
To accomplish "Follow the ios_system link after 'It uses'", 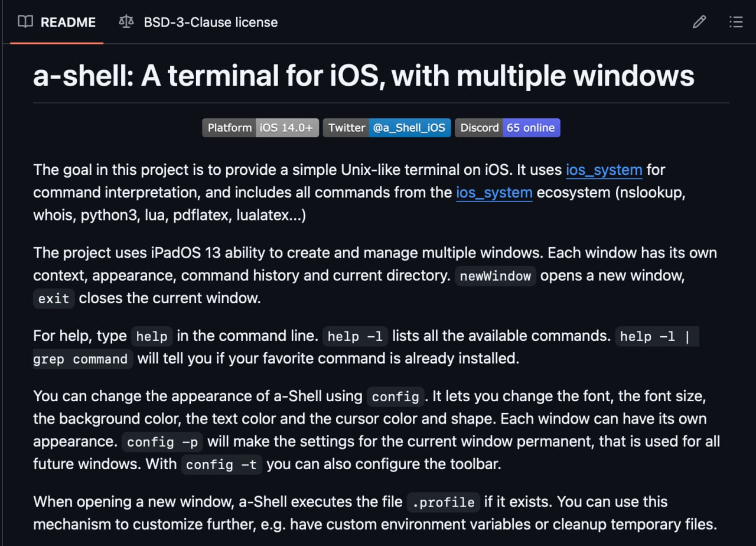I will click(x=604, y=170).
